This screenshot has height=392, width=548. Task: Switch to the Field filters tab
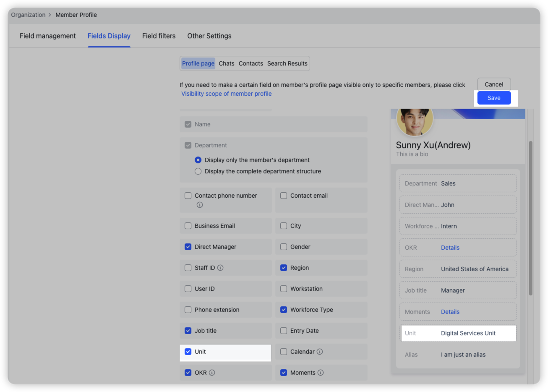[159, 36]
